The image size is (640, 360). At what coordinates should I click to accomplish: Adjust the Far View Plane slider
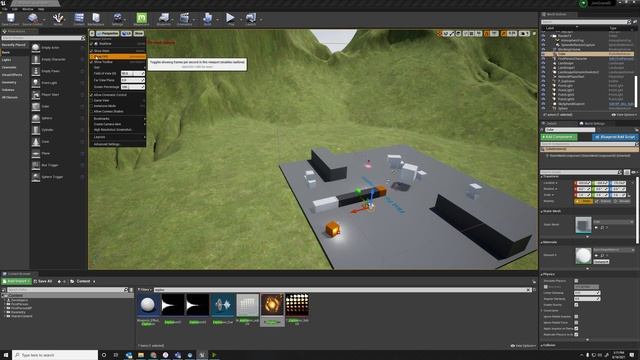pyautogui.click(x=133, y=80)
